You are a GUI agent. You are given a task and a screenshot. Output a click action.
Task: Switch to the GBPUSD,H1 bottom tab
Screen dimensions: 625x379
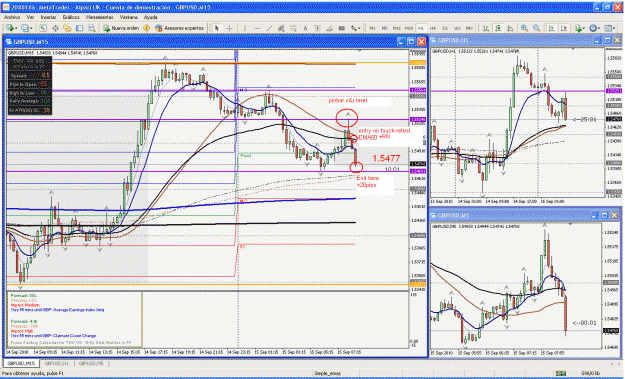click(x=57, y=363)
